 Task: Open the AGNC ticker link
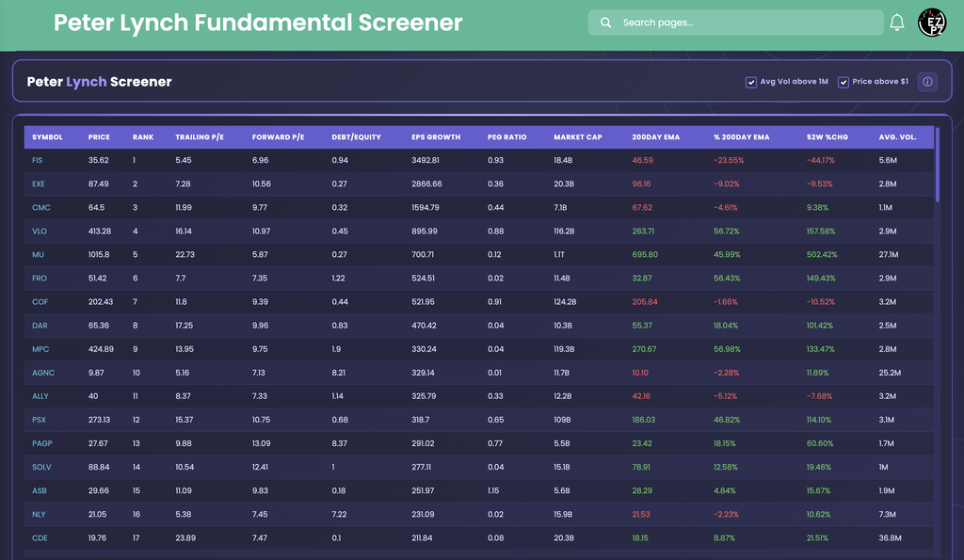click(43, 373)
